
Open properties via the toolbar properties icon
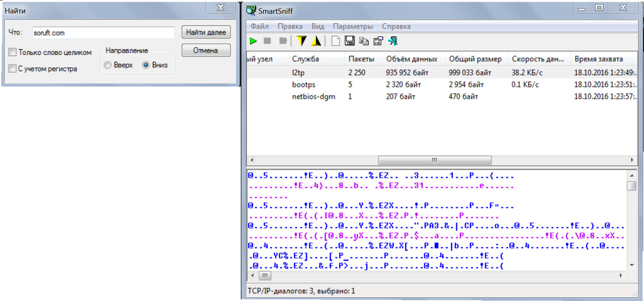[378, 41]
